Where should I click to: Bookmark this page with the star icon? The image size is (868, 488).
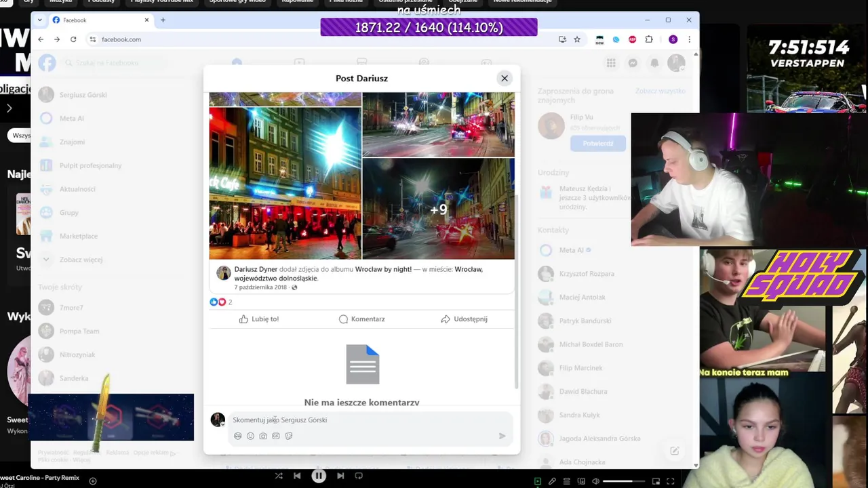pos(577,39)
